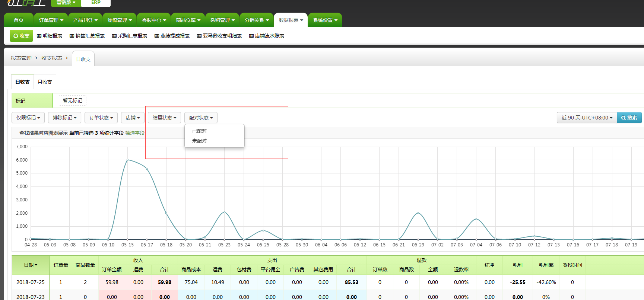The height and width of the screenshot is (300, 644).
Task: Click the 退款率 column header
Action: pos(461,269)
